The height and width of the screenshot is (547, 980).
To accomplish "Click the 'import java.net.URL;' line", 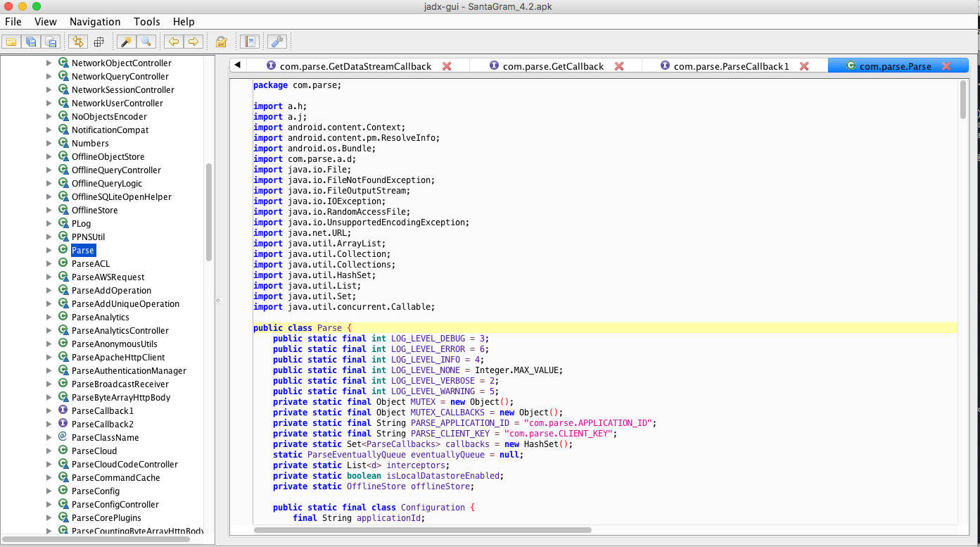I will point(302,233).
